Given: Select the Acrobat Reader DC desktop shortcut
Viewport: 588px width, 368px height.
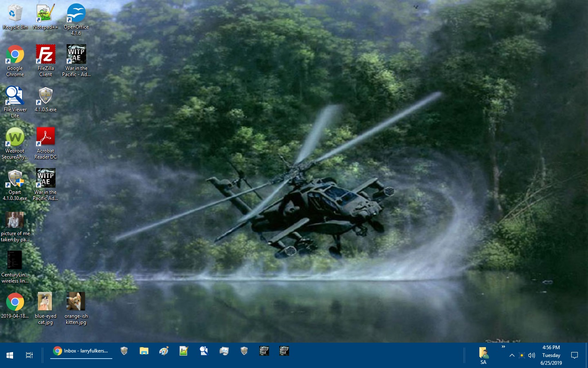Looking at the screenshot, I should [45, 144].
